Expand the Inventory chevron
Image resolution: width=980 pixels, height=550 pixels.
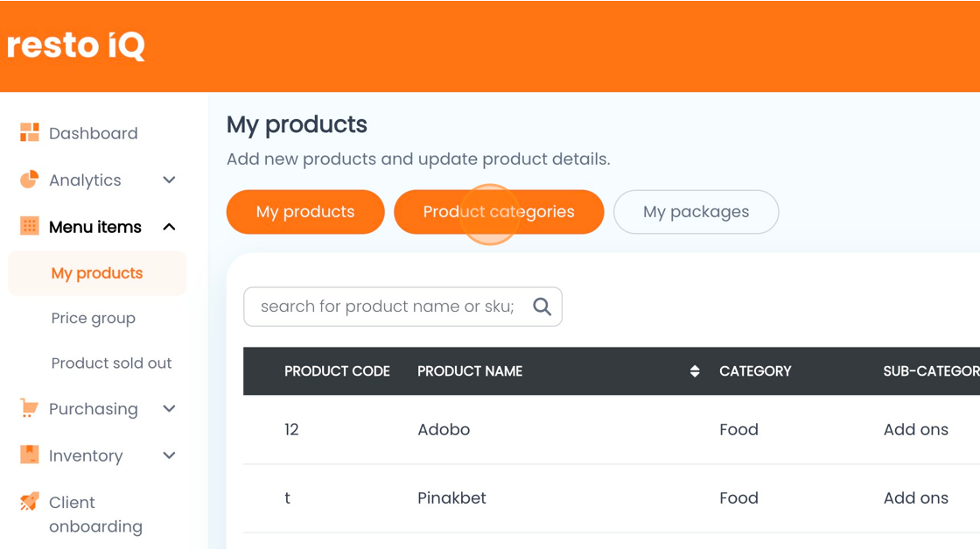tap(170, 455)
